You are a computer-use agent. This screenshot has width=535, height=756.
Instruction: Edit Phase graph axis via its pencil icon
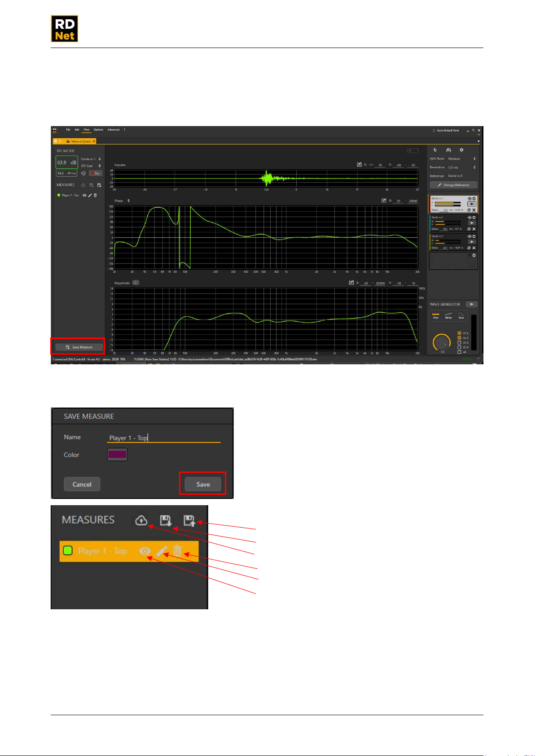(x=384, y=201)
